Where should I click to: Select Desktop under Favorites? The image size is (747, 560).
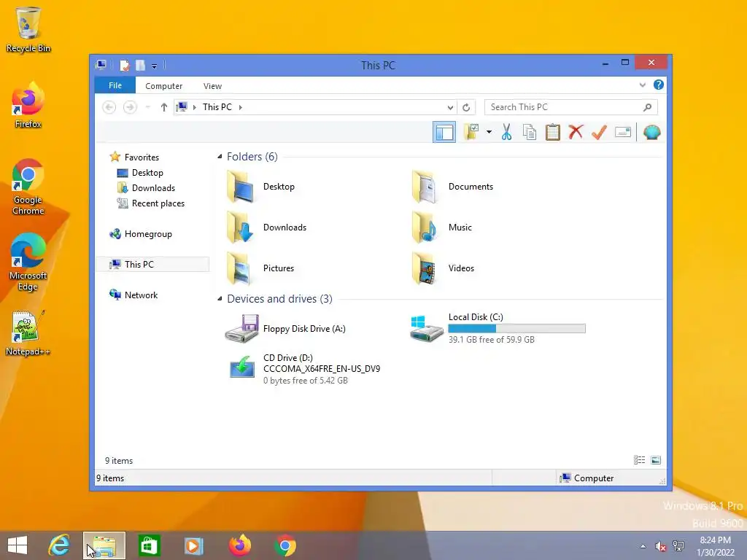pyautogui.click(x=147, y=173)
